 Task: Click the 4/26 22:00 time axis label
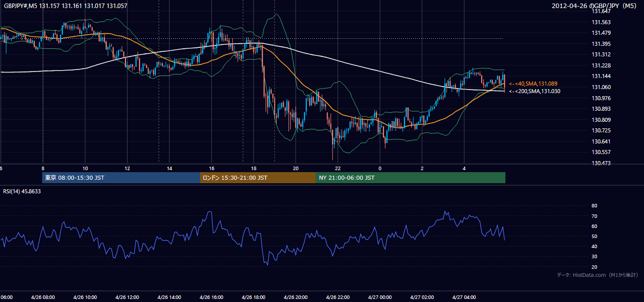point(338,297)
